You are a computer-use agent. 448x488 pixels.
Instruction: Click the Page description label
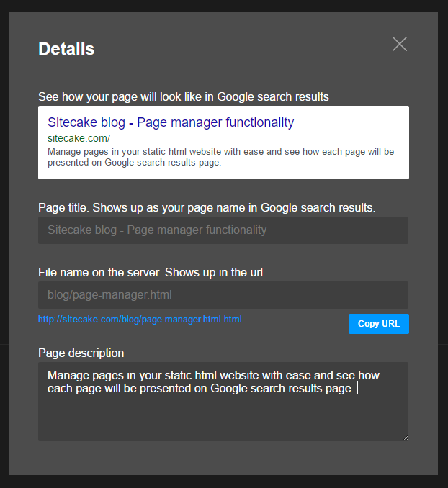tap(81, 353)
